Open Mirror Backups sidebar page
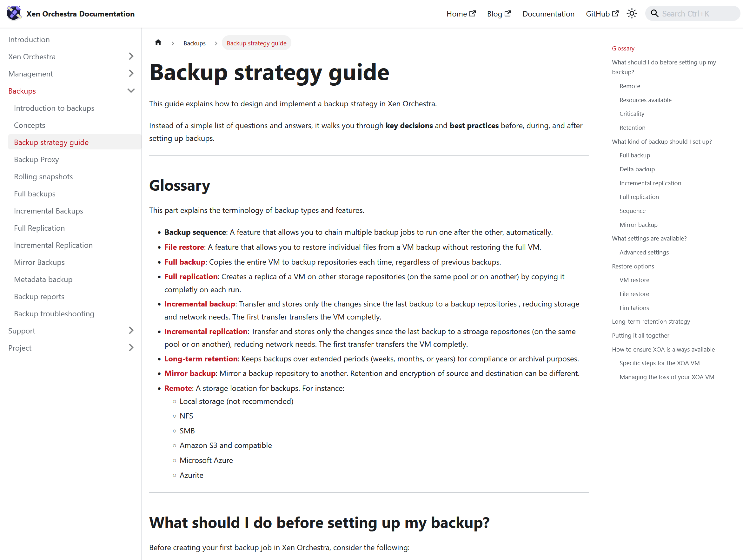The width and height of the screenshot is (743, 560). coord(39,262)
